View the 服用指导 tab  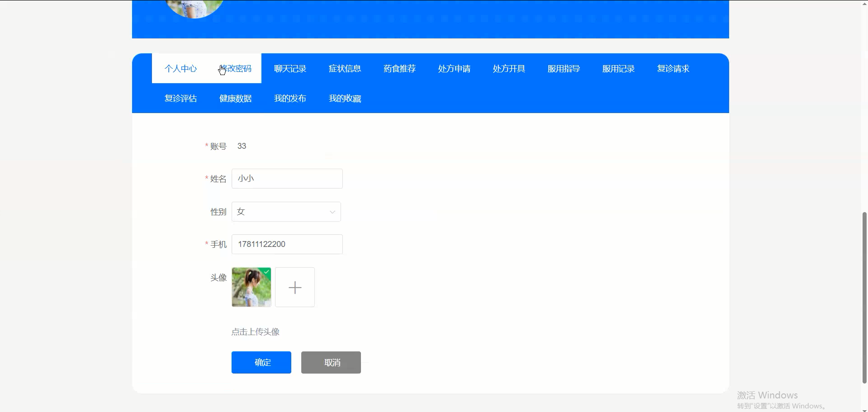tap(564, 68)
